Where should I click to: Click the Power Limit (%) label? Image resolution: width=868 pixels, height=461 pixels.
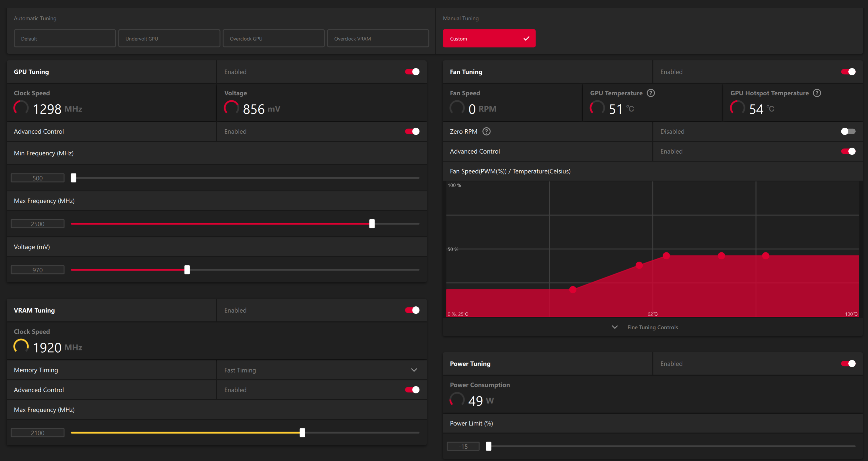click(471, 423)
